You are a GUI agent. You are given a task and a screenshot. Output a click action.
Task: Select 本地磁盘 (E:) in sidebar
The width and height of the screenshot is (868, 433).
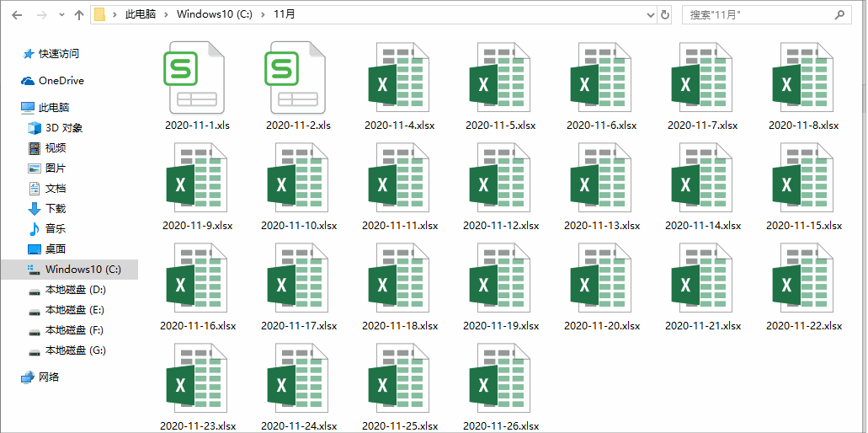(x=67, y=310)
